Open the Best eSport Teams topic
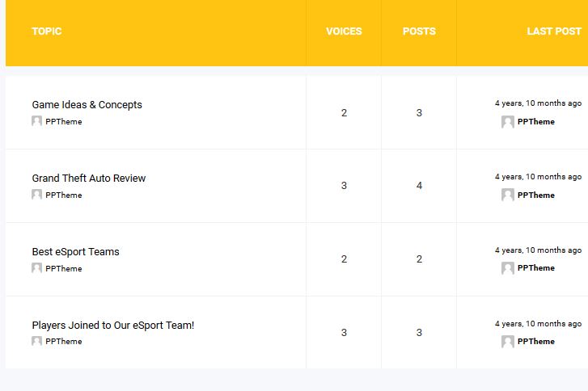This screenshot has width=588, height=391. (75, 252)
